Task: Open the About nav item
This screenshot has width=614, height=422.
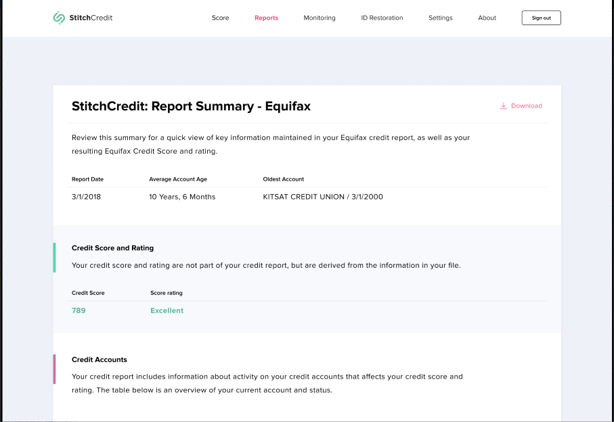Action: [487, 18]
